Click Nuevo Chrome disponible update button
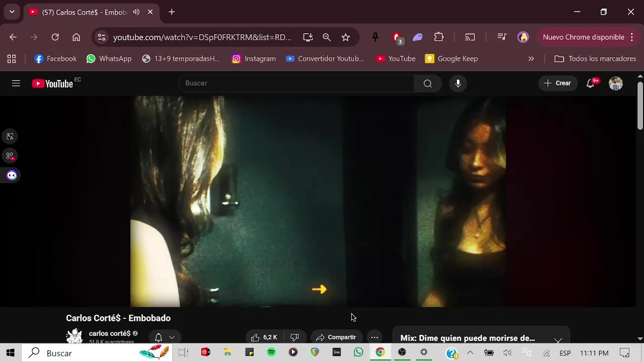644x362 pixels. coord(588,37)
